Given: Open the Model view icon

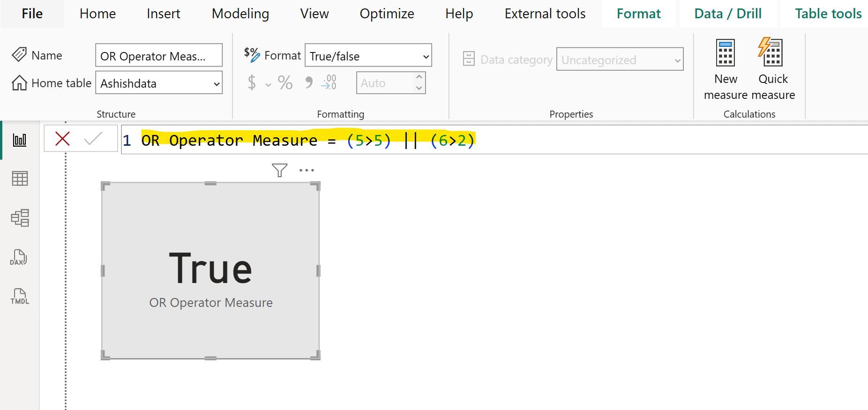Looking at the screenshot, I should 20,218.
